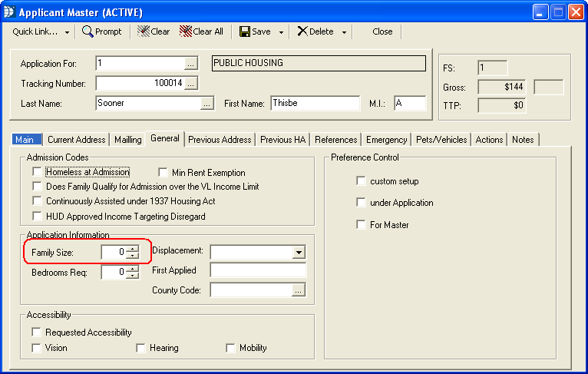Switch to the Current Address tab
Screen dimensions: 588x374
[76, 140]
